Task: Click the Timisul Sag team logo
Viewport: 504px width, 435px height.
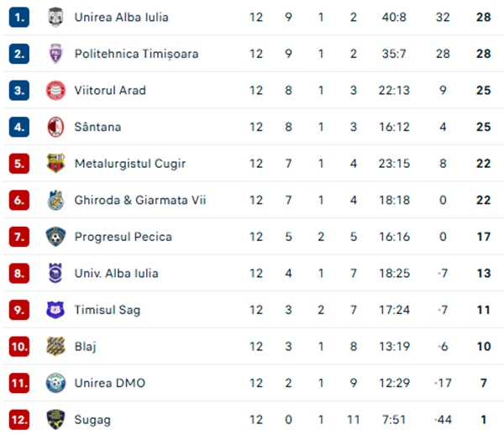Action: (55, 310)
